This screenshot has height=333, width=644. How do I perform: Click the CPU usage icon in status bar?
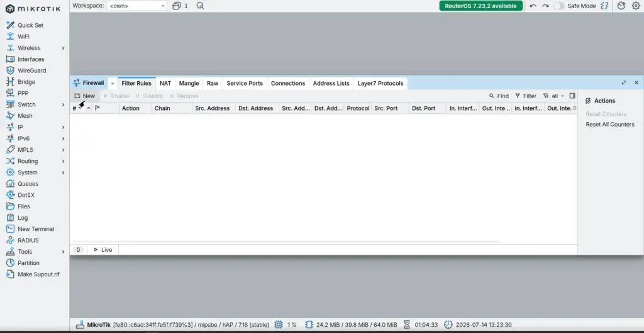(x=279, y=325)
